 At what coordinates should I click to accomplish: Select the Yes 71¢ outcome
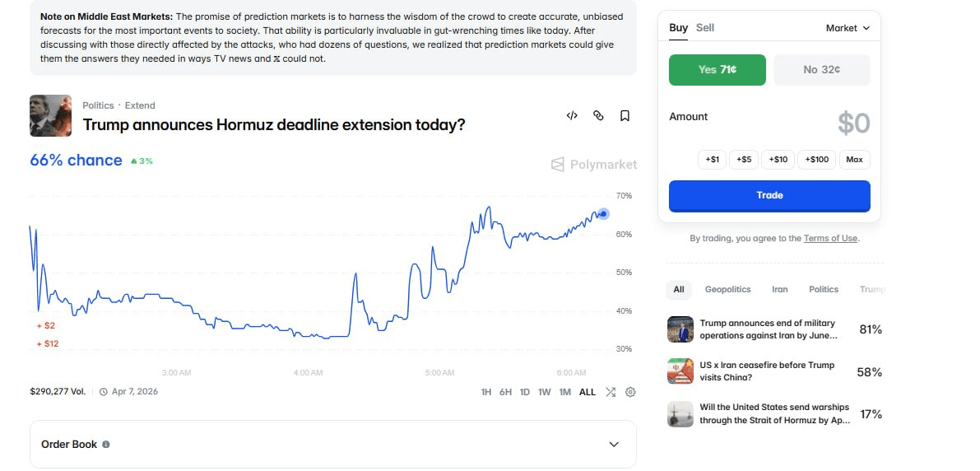pyautogui.click(x=717, y=70)
